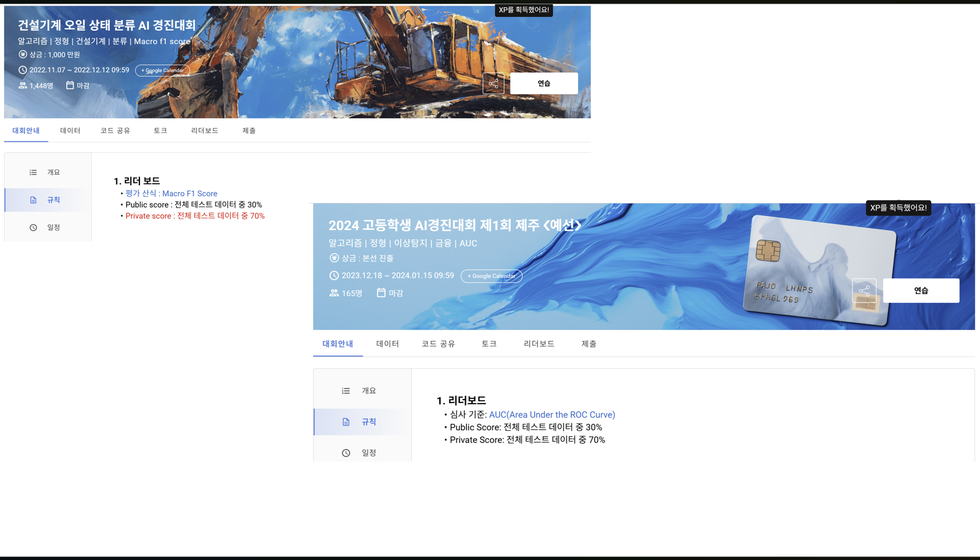980x560 pixels.
Task: Click Public score 30% text in construction rules
Action: click(194, 205)
